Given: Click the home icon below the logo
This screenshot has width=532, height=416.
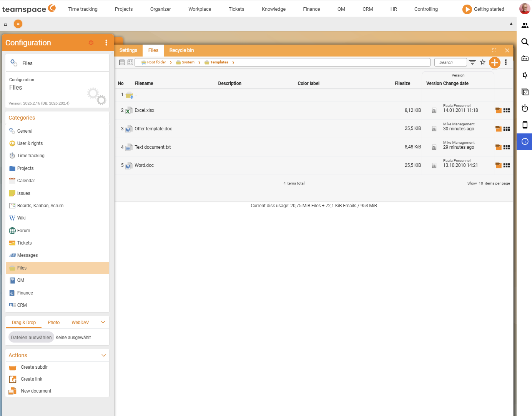Looking at the screenshot, I should pos(5,24).
